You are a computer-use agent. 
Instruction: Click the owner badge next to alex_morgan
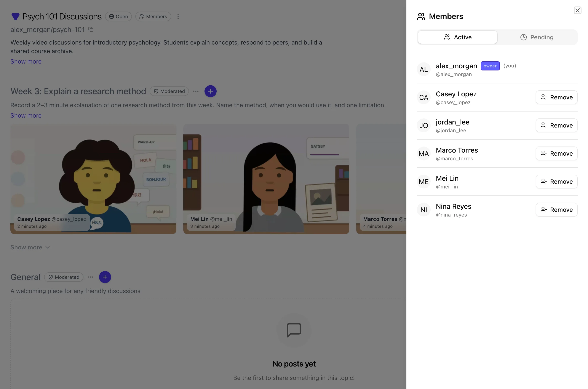click(x=490, y=66)
